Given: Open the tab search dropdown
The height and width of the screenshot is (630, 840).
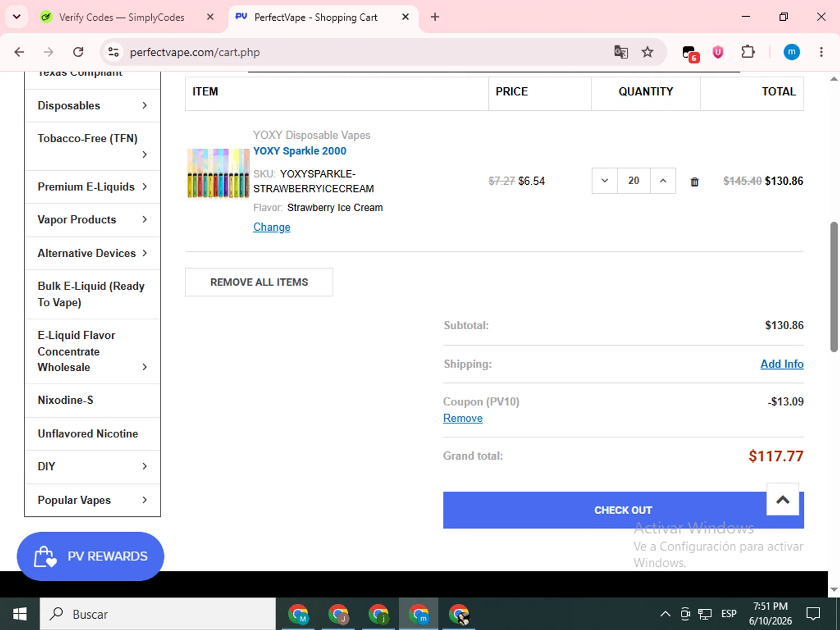Looking at the screenshot, I should point(17,17).
